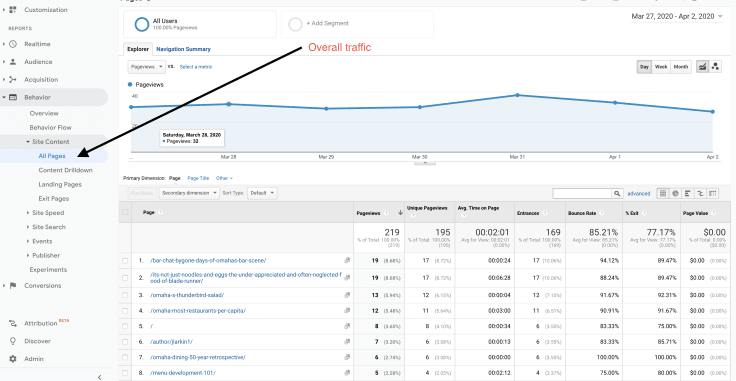Click the Mar 31 data point on chart
Screen dimensions: 736x381
(517, 95)
